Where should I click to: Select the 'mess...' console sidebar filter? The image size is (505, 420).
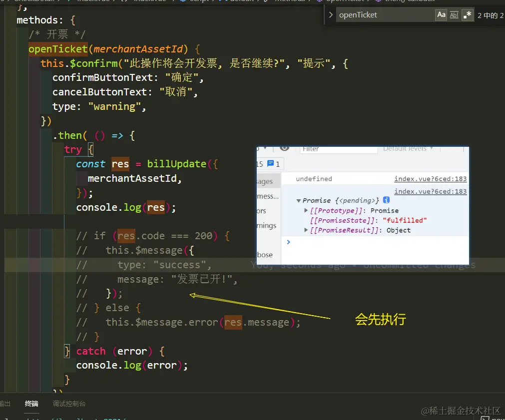click(268, 196)
